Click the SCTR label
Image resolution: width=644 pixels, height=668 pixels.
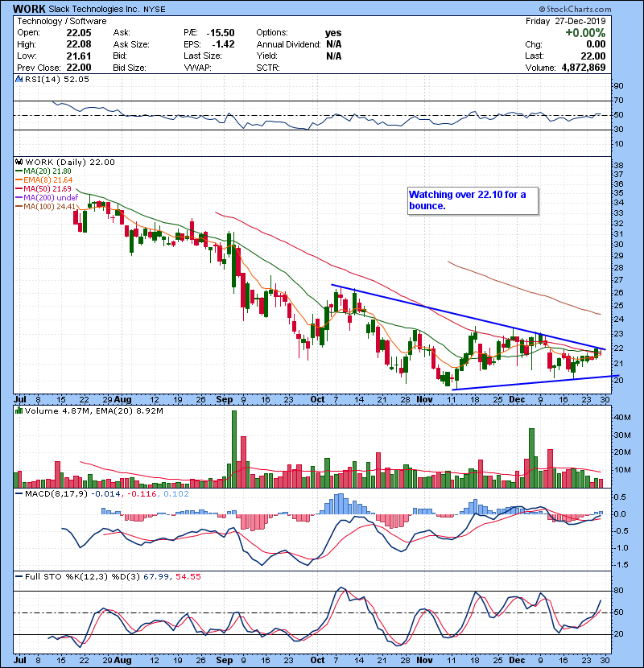coord(267,68)
